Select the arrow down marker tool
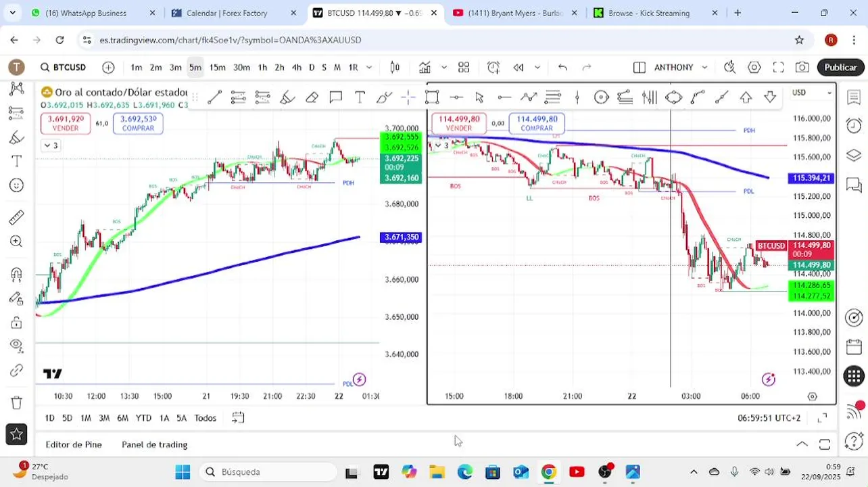The height and width of the screenshot is (487, 868). tap(770, 97)
